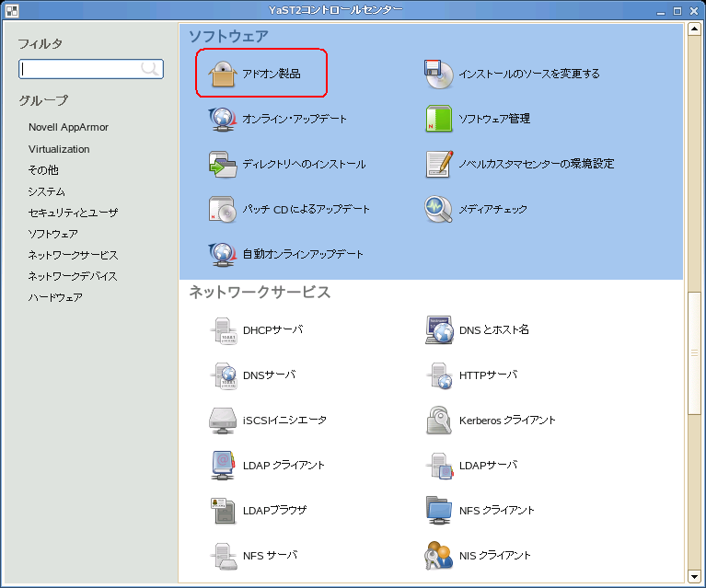Click the vertical scrollbar down arrow

(695, 577)
